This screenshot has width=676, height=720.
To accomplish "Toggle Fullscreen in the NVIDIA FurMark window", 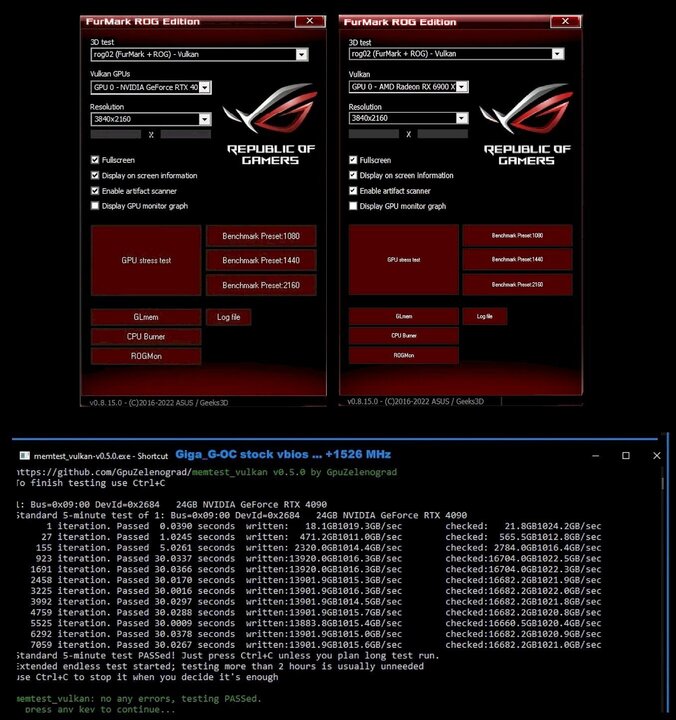I will pos(95,160).
